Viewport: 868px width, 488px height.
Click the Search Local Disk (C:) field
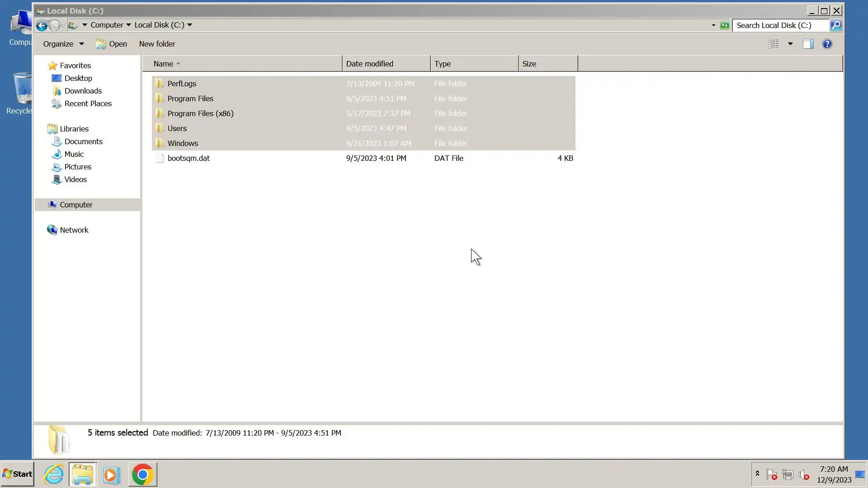pyautogui.click(x=780, y=25)
